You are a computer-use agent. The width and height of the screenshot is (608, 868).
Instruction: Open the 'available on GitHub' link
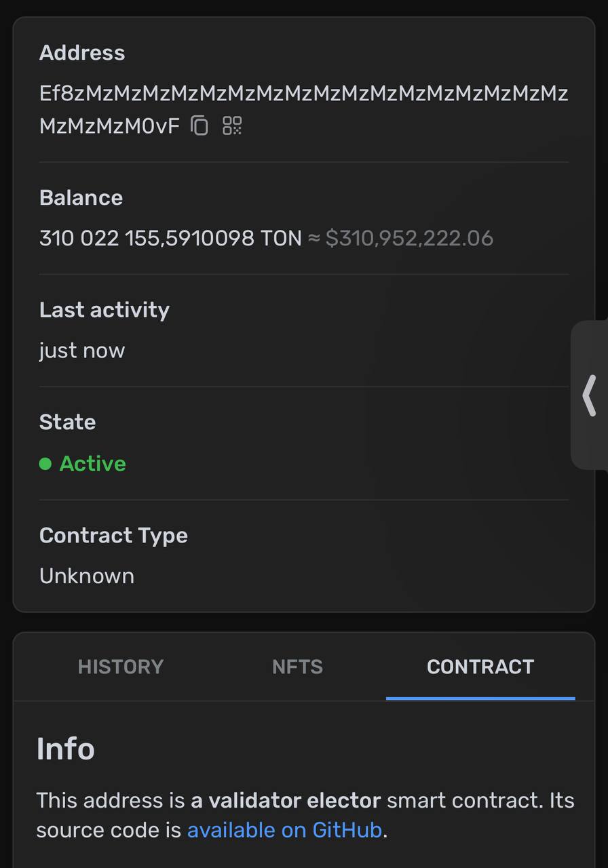point(285,830)
